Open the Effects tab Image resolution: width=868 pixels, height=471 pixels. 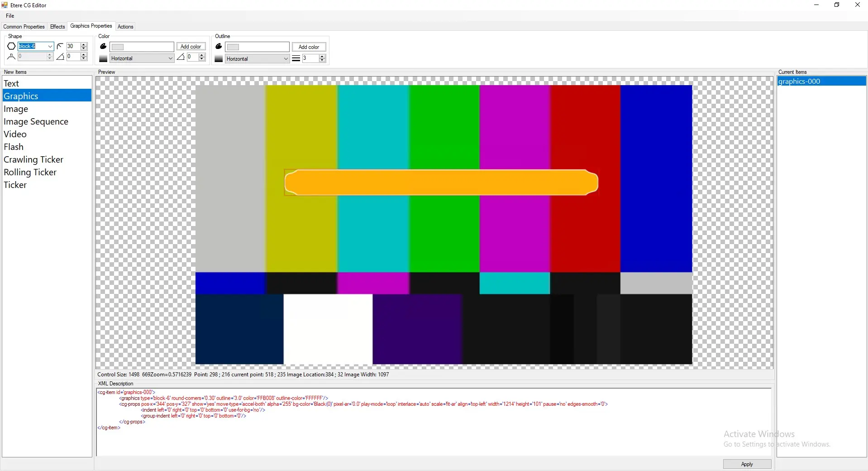point(57,27)
